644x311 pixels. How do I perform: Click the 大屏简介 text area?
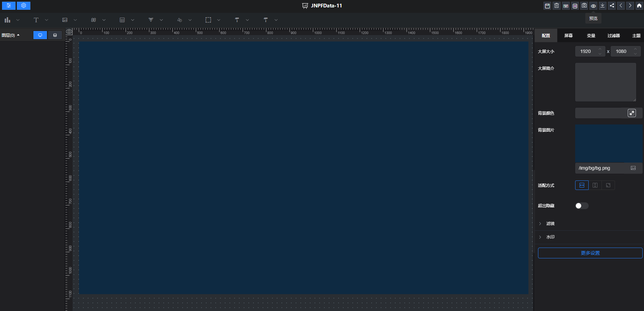coord(606,82)
